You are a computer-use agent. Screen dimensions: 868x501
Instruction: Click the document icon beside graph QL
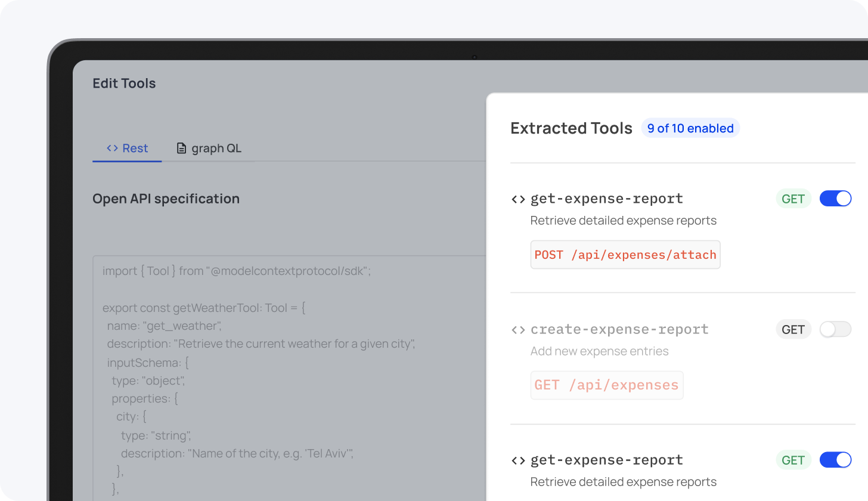[x=182, y=149]
